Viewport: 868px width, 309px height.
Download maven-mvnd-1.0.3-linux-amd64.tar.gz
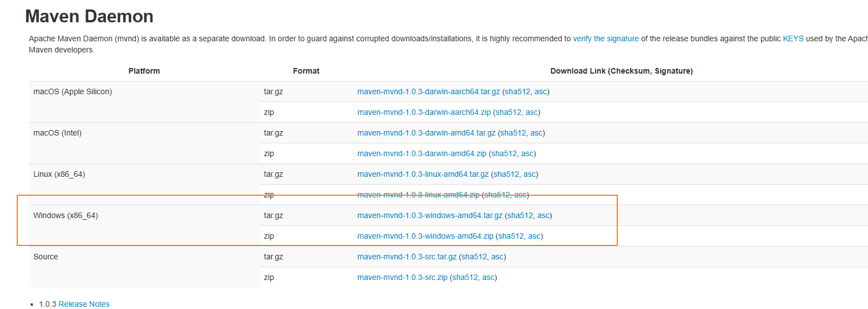pos(423,174)
